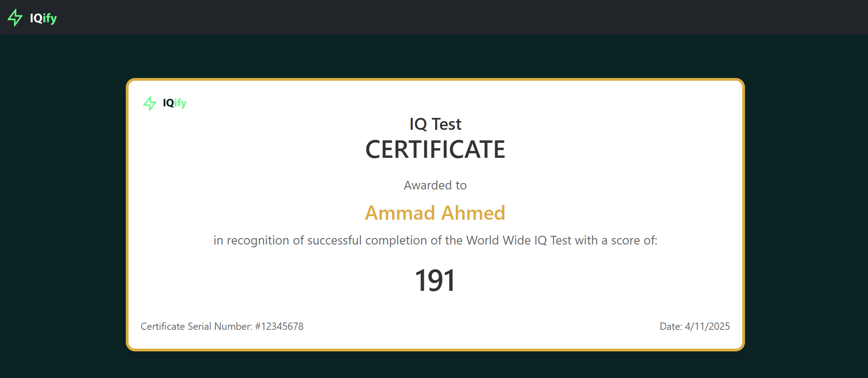Click the lightning bolt icon in header
This screenshot has height=378, width=868.
15,17
